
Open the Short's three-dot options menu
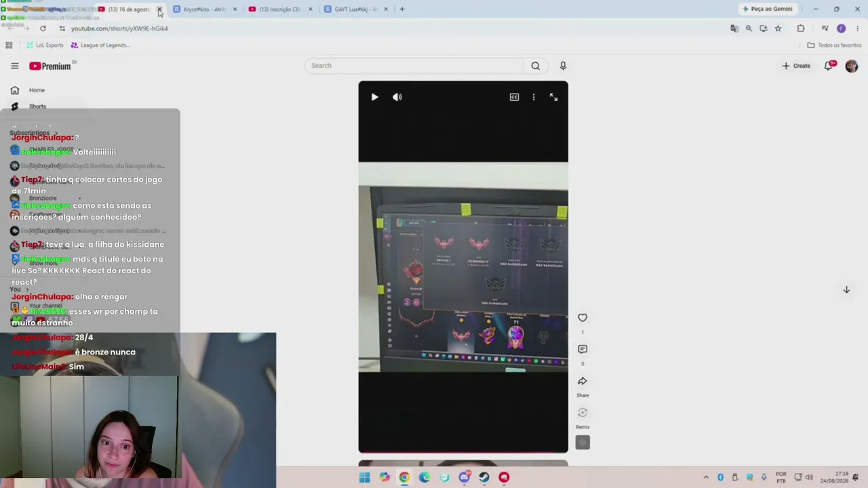point(534,97)
